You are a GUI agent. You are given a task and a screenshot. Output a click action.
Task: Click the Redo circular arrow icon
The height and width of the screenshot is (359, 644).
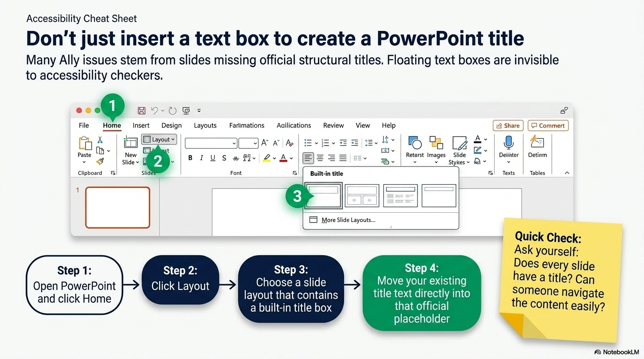[x=173, y=111]
